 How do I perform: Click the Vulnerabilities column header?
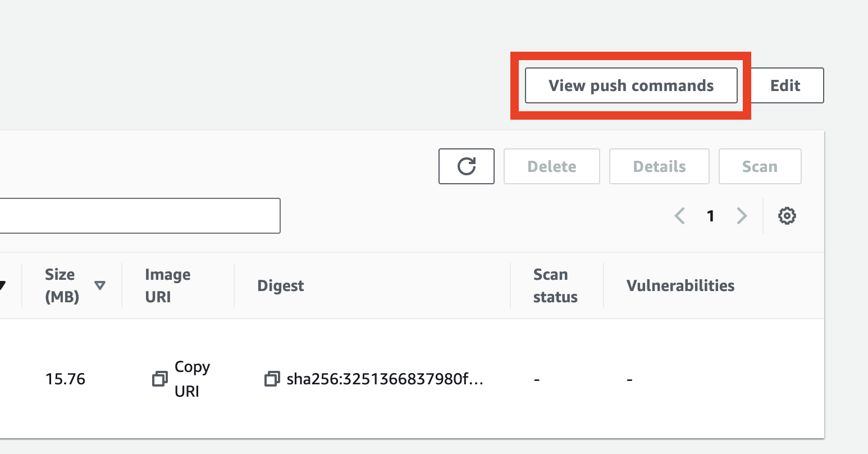[x=680, y=285]
